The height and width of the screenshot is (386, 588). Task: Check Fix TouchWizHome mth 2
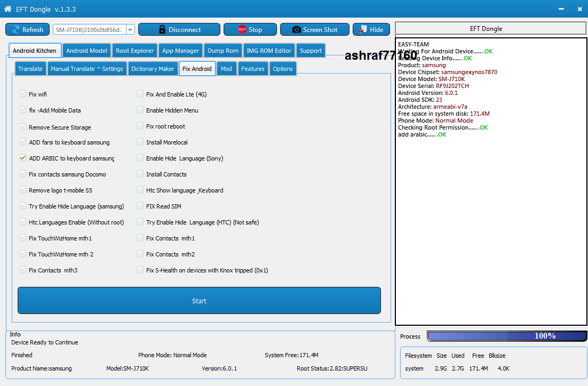23,254
